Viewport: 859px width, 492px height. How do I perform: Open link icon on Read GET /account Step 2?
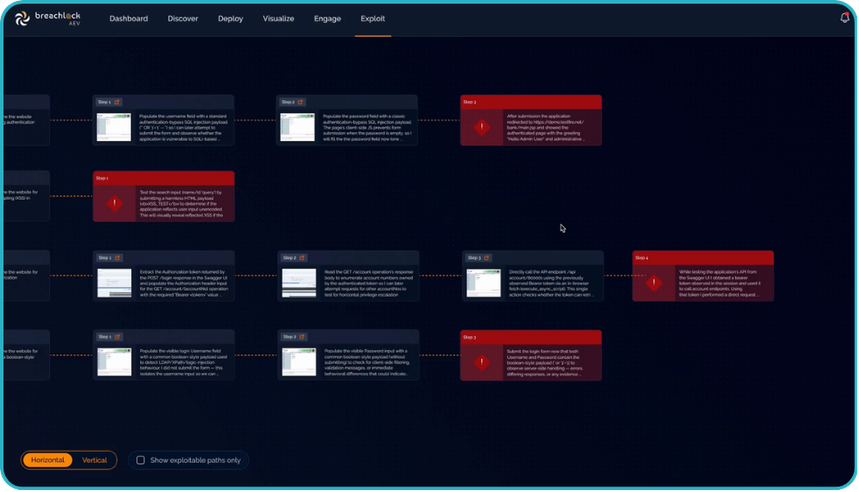pyautogui.click(x=302, y=258)
